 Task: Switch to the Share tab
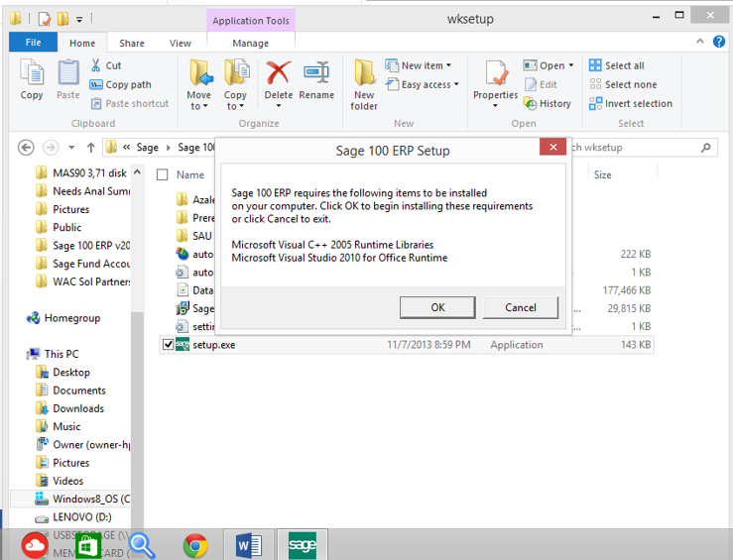tap(132, 43)
